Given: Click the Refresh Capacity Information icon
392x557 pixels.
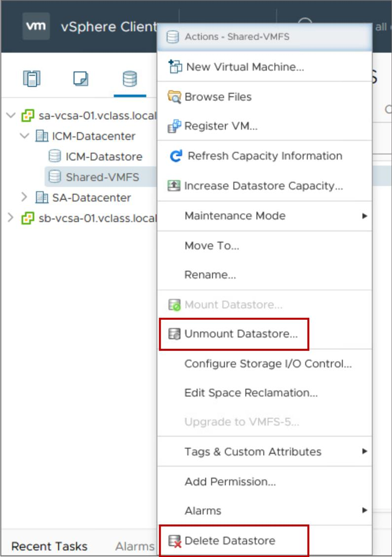Looking at the screenshot, I should click(176, 155).
